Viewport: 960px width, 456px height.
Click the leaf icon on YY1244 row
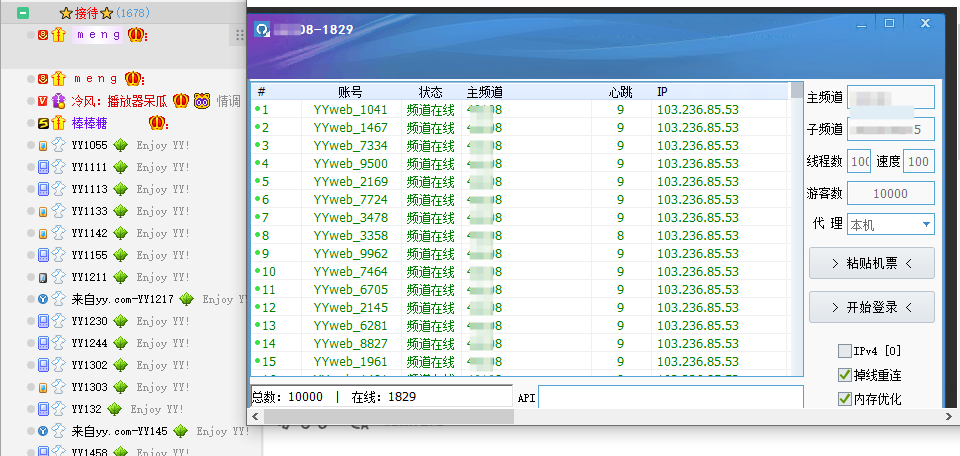point(121,343)
